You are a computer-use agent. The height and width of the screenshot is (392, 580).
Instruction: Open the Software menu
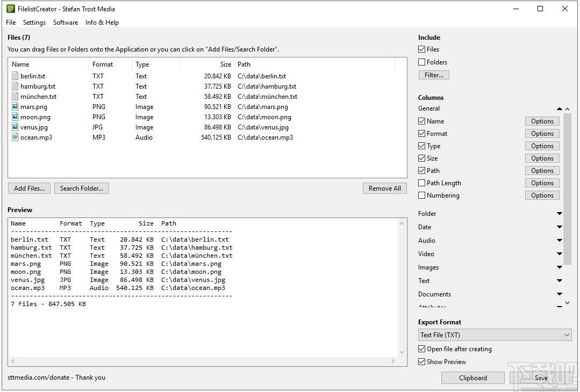click(66, 23)
